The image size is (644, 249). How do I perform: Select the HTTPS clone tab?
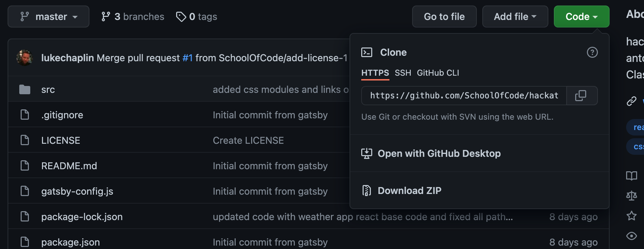tap(375, 73)
